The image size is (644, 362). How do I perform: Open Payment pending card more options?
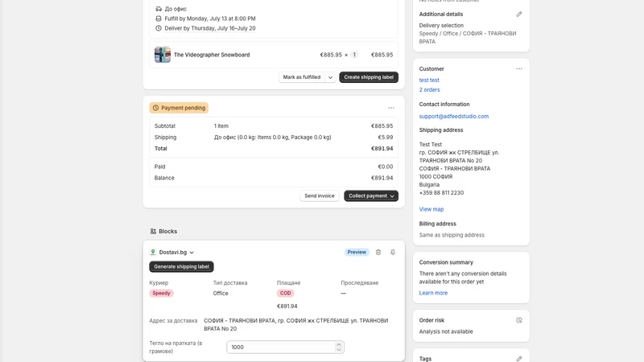pyautogui.click(x=391, y=108)
